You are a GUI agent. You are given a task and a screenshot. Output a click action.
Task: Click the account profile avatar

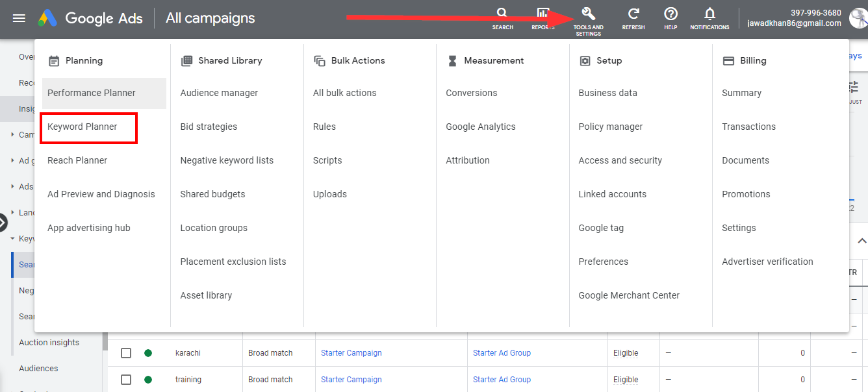[x=858, y=18]
